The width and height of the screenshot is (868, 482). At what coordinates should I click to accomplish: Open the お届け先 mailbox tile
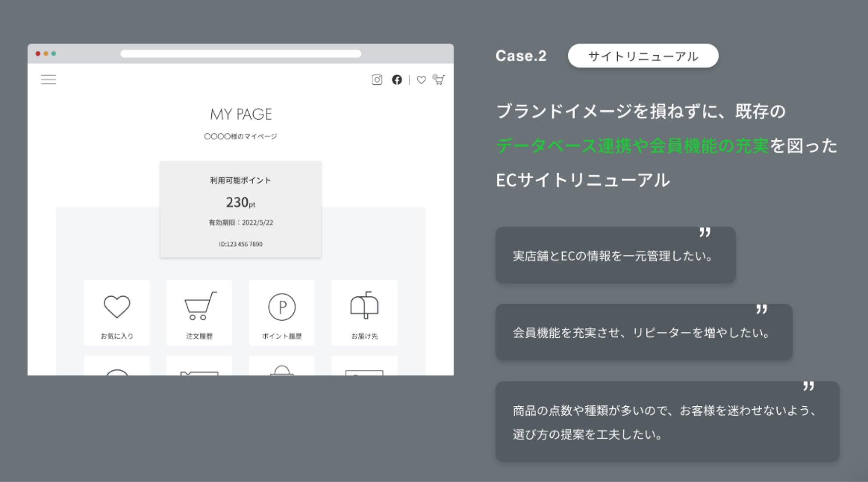(x=364, y=313)
